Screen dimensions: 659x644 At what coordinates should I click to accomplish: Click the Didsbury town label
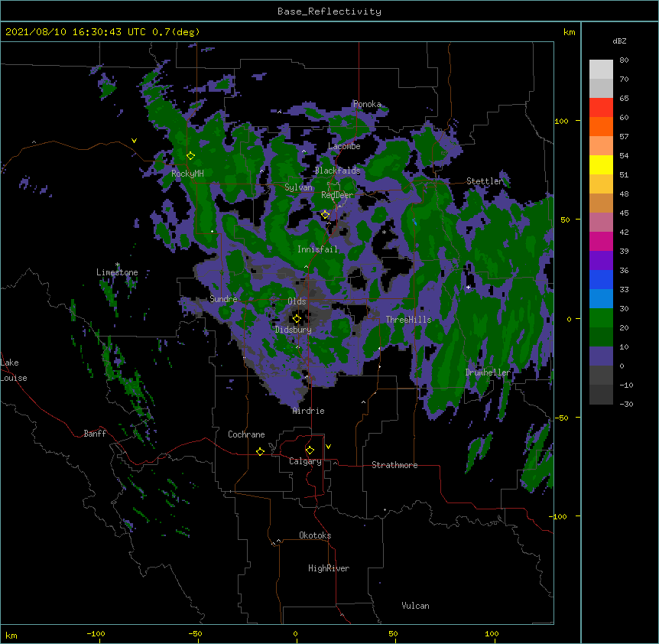(x=293, y=330)
